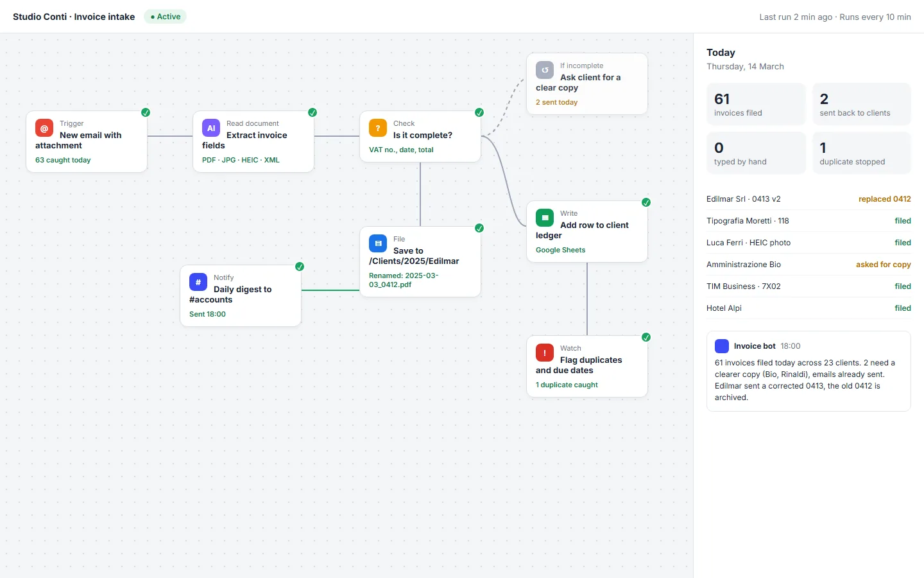This screenshot has width=924, height=578.
Task: Select the Luca Ferri · HEIC photo row
Action: click(x=809, y=243)
